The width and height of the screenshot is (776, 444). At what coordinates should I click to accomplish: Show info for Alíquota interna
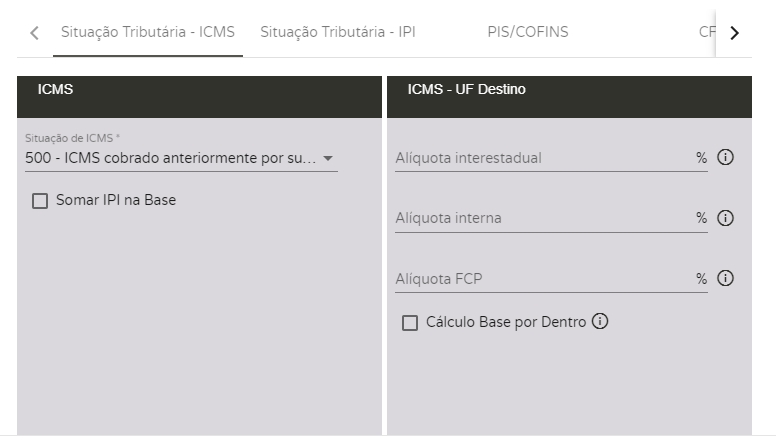click(727, 218)
